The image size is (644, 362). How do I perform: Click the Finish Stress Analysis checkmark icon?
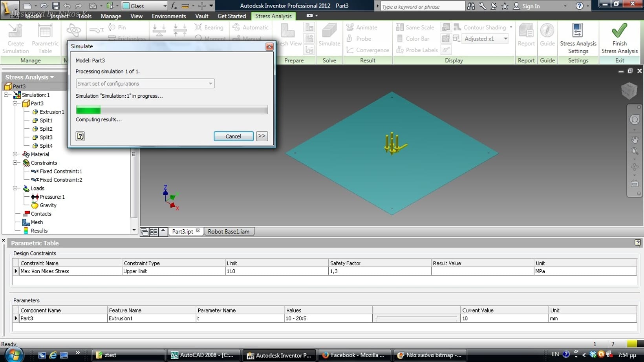pos(619,31)
